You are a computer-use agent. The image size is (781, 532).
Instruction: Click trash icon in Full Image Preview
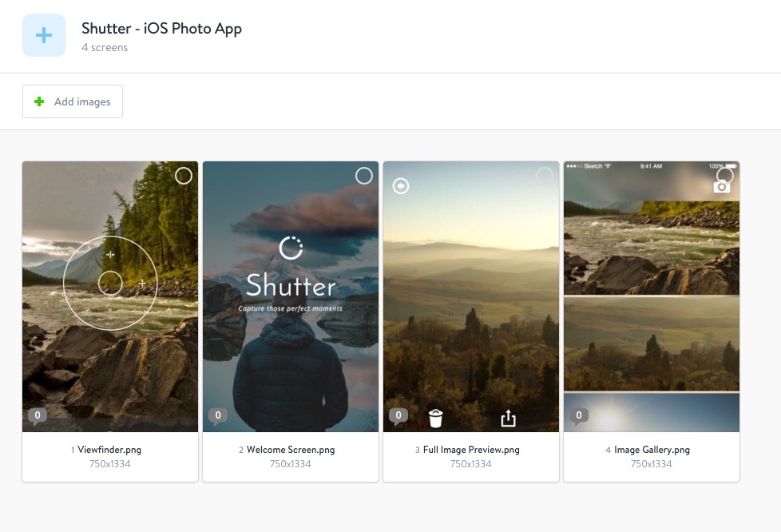435,418
